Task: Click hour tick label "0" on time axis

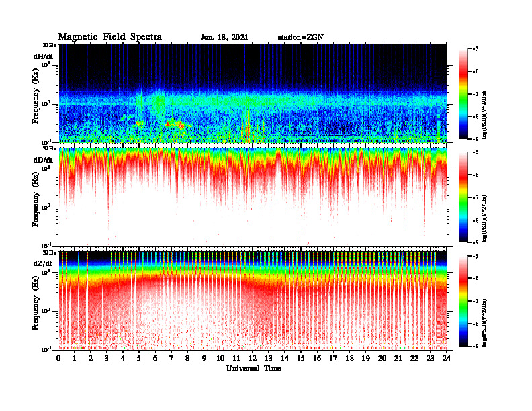Action: [x=58, y=359]
